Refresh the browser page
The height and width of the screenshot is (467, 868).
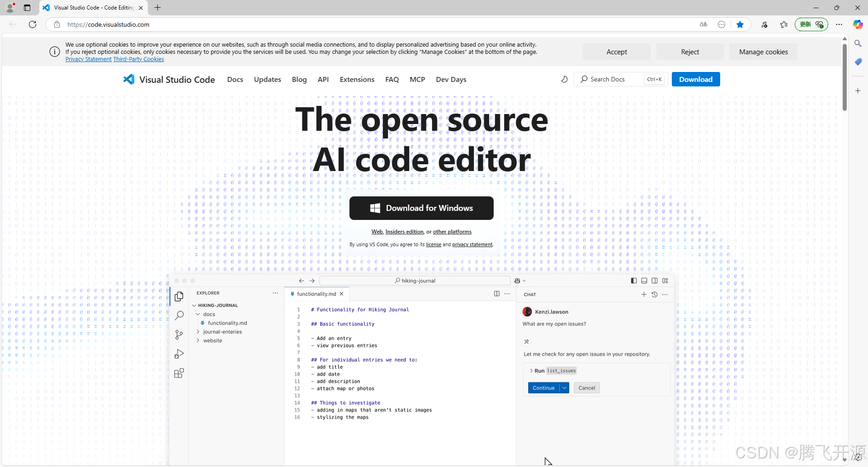(33, 24)
